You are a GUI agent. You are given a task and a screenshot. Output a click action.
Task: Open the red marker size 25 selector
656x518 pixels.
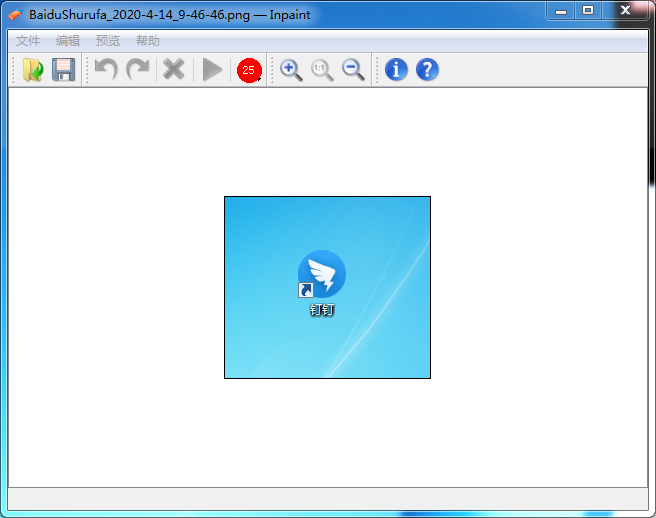click(249, 70)
